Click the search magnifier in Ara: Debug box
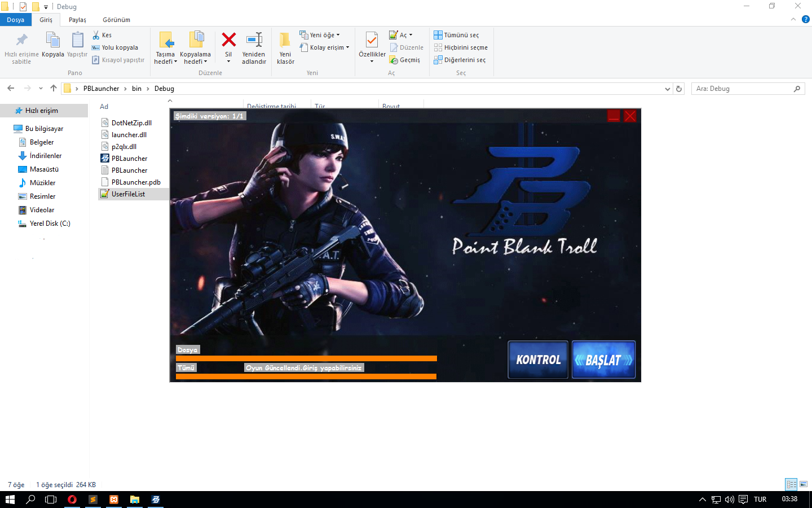Screen dimensions: 812x508 click(797, 89)
